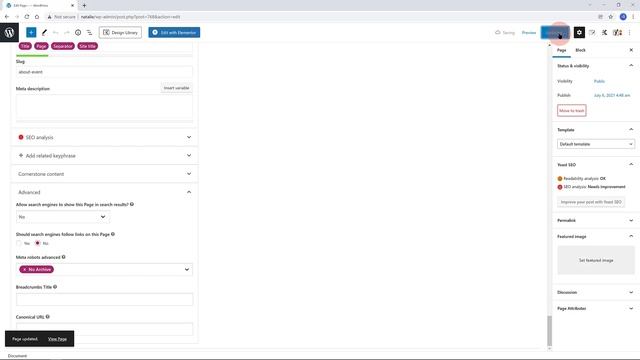Image resolution: width=640 pixels, height=360 pixels.
Task: Toggle the settings gear sidebar
Action: click(579, 32)
